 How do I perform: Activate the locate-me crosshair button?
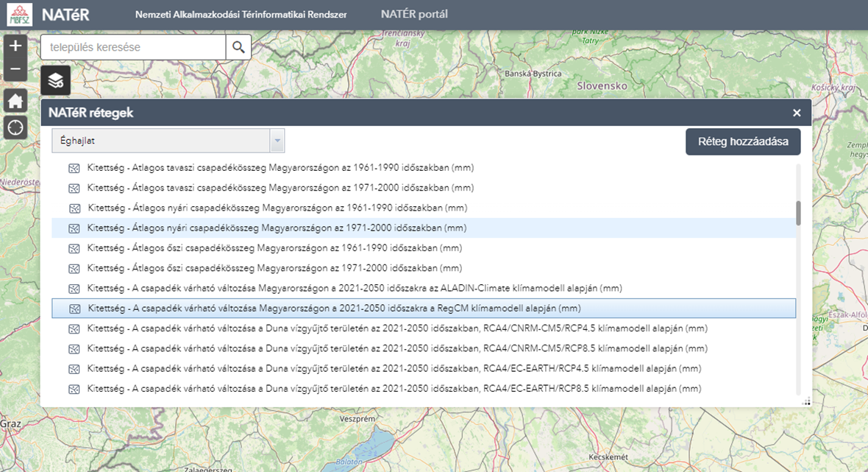point(15,127)
